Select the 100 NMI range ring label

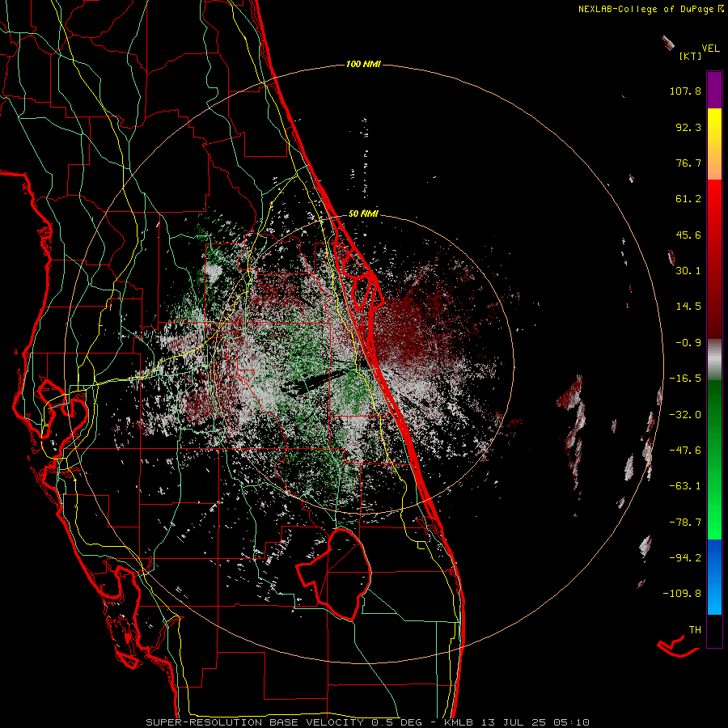363,64
